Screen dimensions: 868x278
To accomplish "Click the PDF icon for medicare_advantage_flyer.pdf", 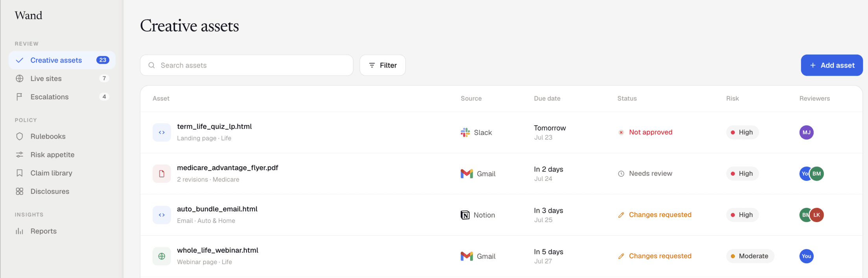I will click(162, 174).
